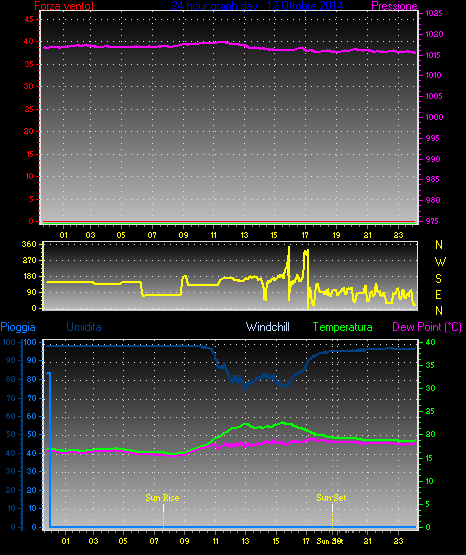
Task: Click the pressure value 985
Action: coord(432,179)
